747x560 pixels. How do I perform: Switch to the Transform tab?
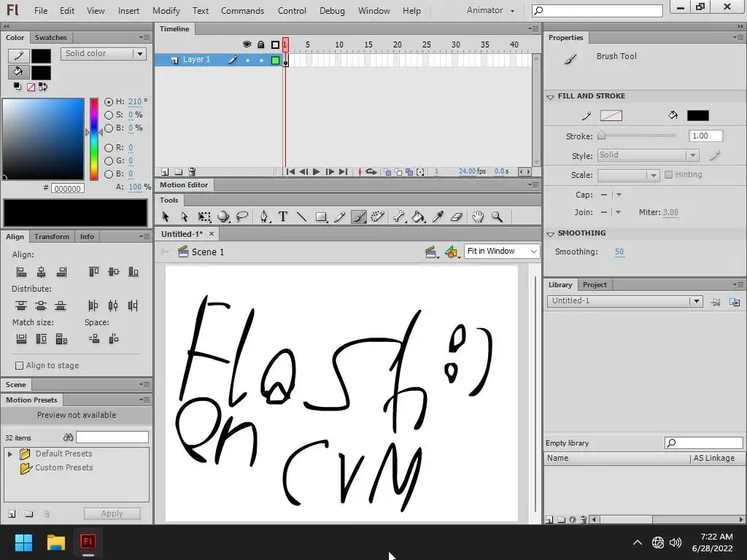coord(52,237)
